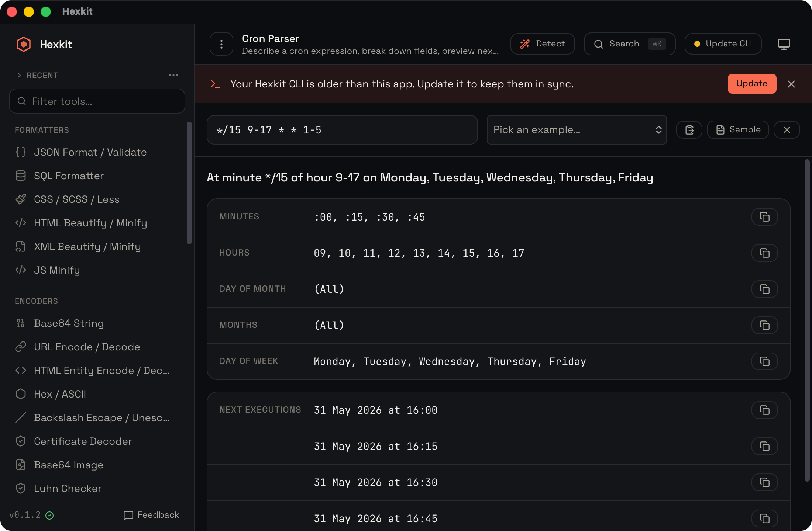Click the cron expression input field
812x531 pixels.
[342, 130]
